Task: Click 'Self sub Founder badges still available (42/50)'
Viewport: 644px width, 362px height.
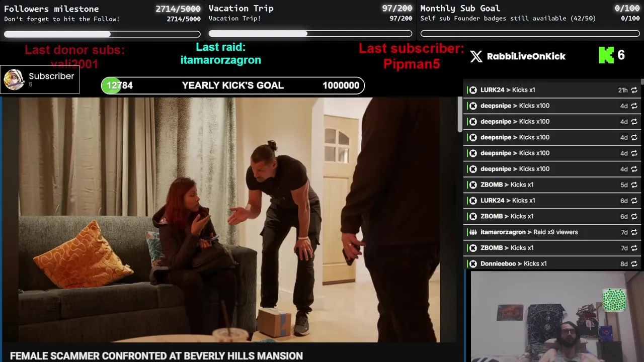Action: 508,18
